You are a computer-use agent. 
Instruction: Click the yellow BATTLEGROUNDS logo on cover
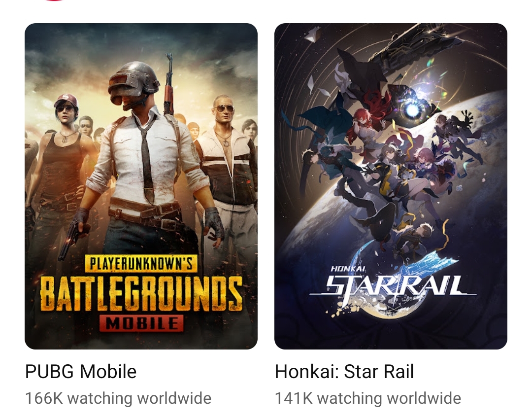[x=141, y=293]
